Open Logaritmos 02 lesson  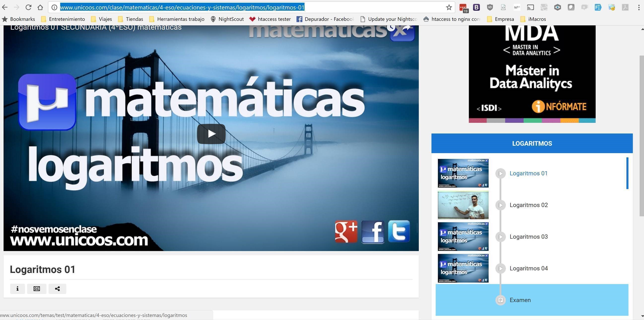point(529,205)
